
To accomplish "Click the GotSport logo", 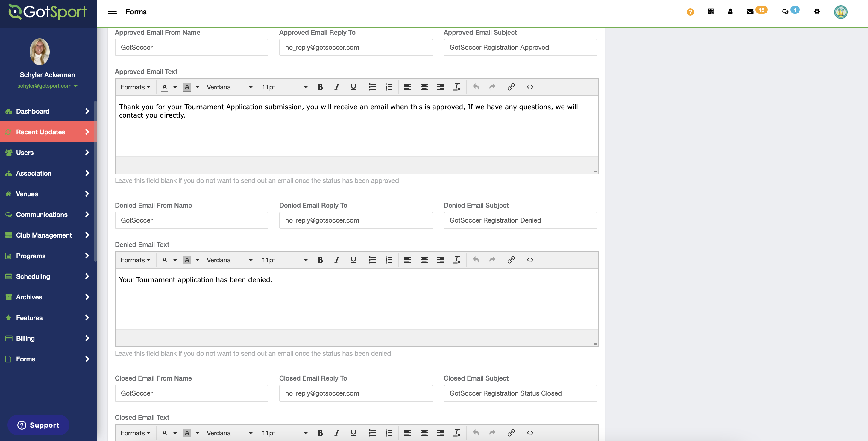I will [x=48, y=12].
